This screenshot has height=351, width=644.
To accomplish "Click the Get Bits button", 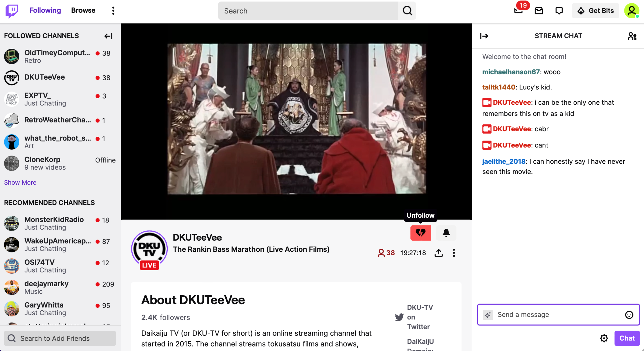I will pos(595,11).
